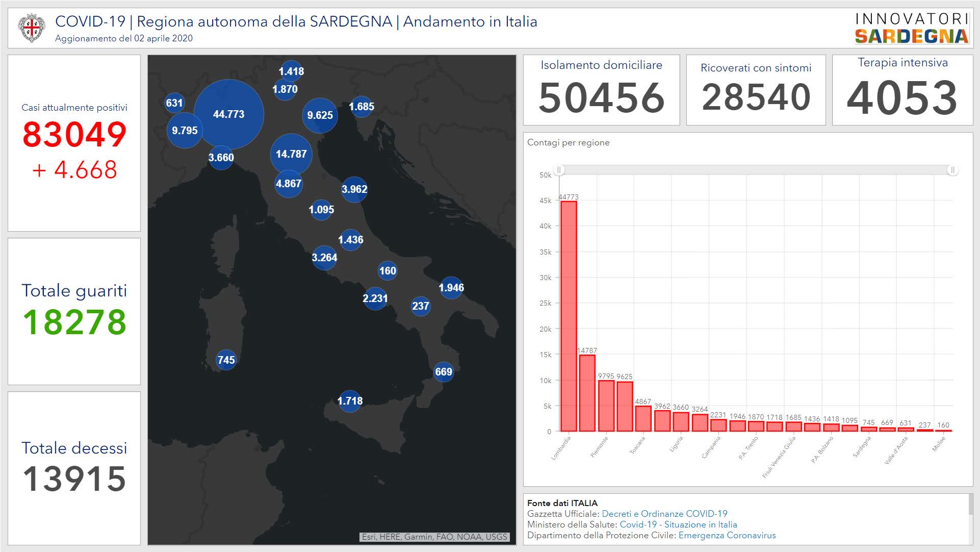Click the 9.625 Veneto map bubble

click(320, 115)
